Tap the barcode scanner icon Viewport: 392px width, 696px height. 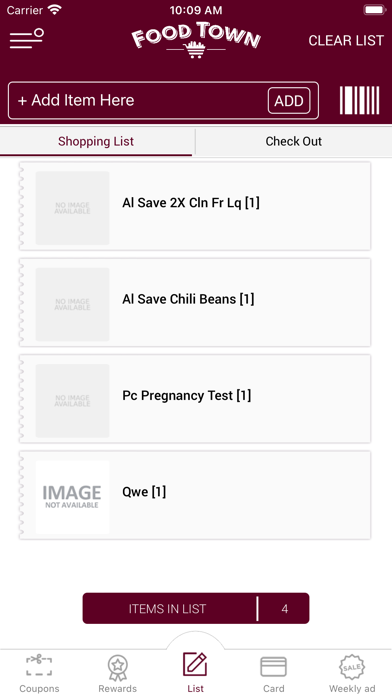(x=360, y=100)
